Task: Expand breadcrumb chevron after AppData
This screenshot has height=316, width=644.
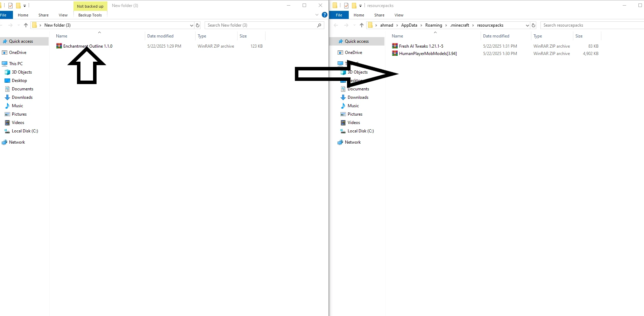Action: point(421,25)
